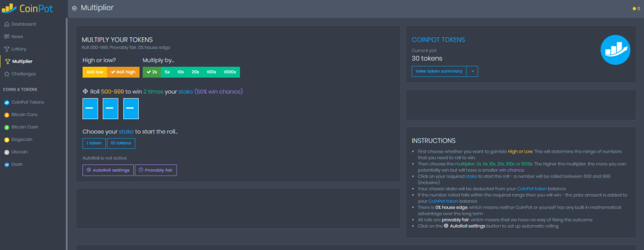Click the star counter icon at top right
644x250 pixels.
[635, 8]
